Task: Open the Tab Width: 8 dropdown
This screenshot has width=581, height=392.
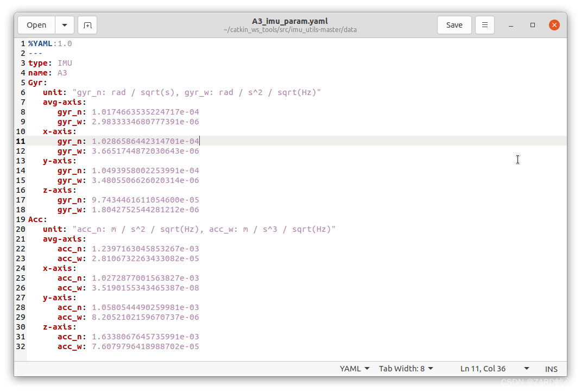Action: [x=406, y=369]
